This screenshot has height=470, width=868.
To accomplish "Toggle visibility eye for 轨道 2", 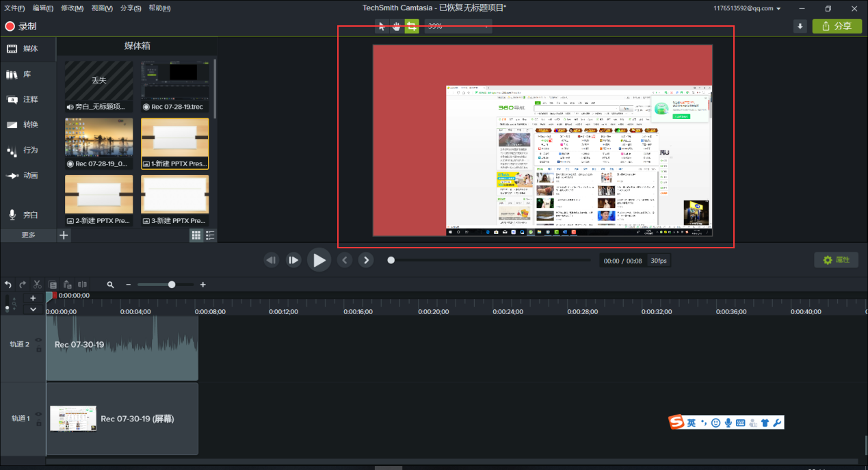I will click(x=38, y=340).
